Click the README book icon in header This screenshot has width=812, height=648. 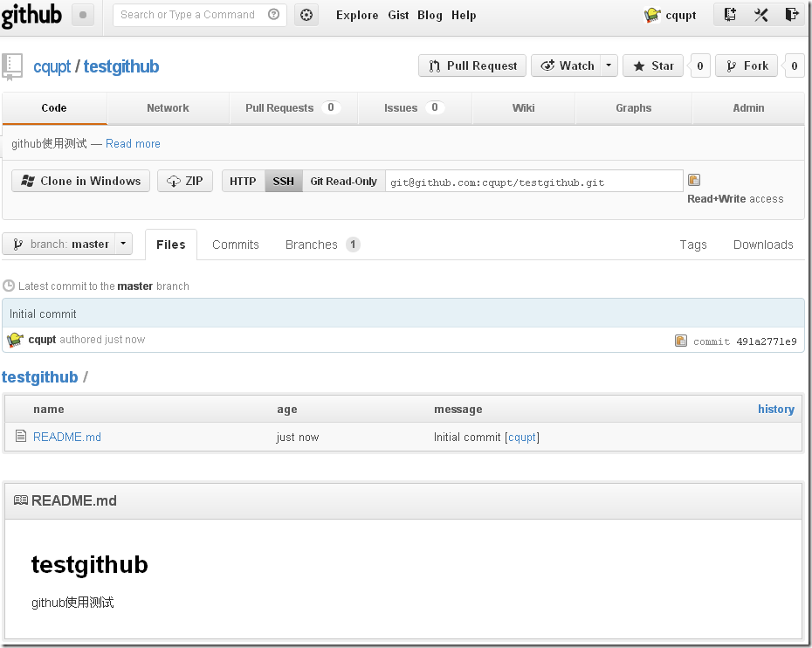click(x=21, y=500)
